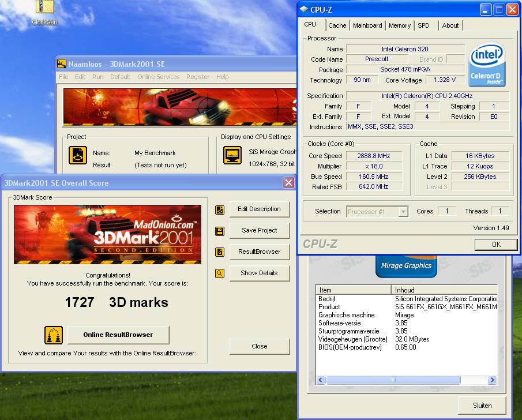Click the Mirage Graphics logo
Screen dimensions: 522x420
click(406, 267)
